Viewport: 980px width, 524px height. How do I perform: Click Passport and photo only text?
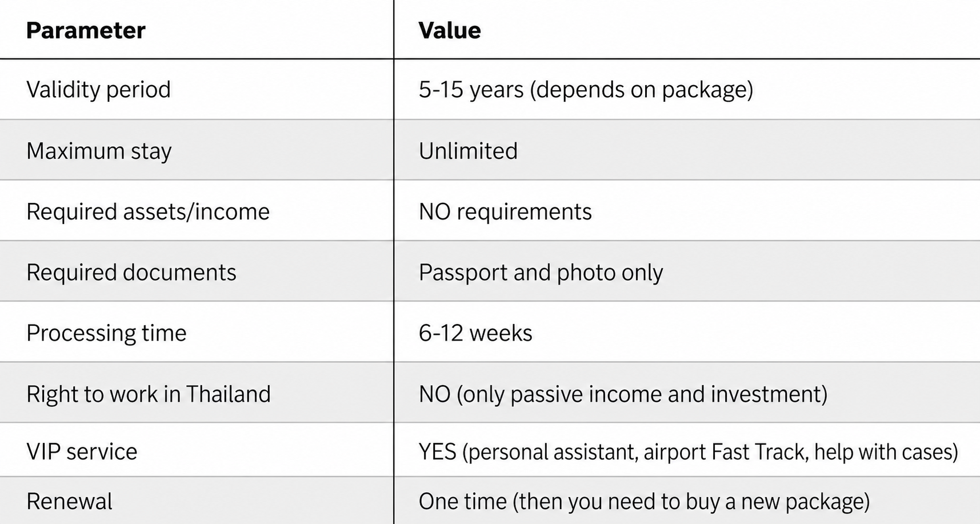[x=541, y=273]
